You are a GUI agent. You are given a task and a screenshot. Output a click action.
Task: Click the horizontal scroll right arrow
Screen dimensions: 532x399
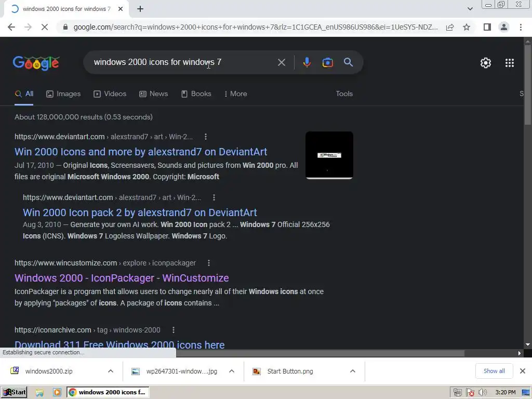(520, 353)
